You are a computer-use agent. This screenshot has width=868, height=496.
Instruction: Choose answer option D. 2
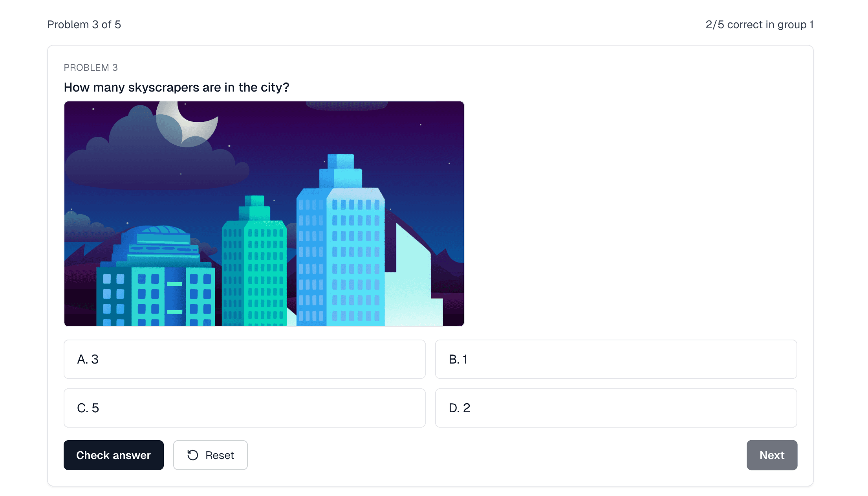pyautogui.click(x=616, y=408)
